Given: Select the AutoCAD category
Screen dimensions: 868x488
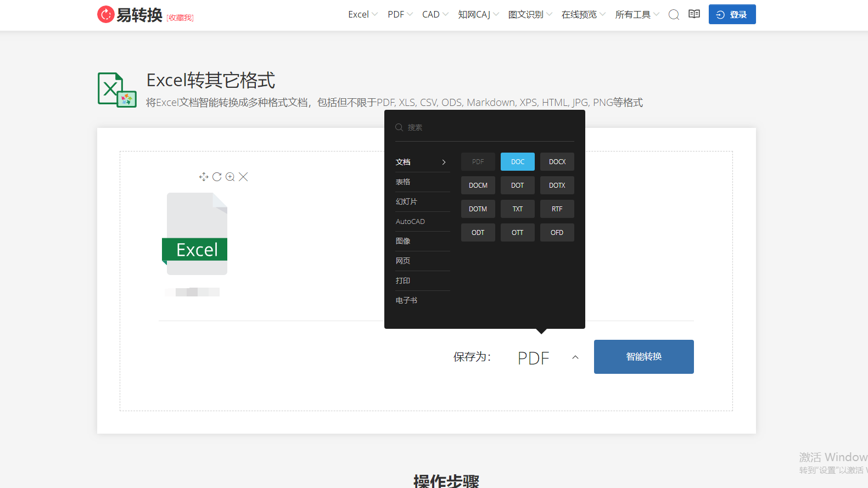Looking at the screenshot, I should (x=423, y=221).
